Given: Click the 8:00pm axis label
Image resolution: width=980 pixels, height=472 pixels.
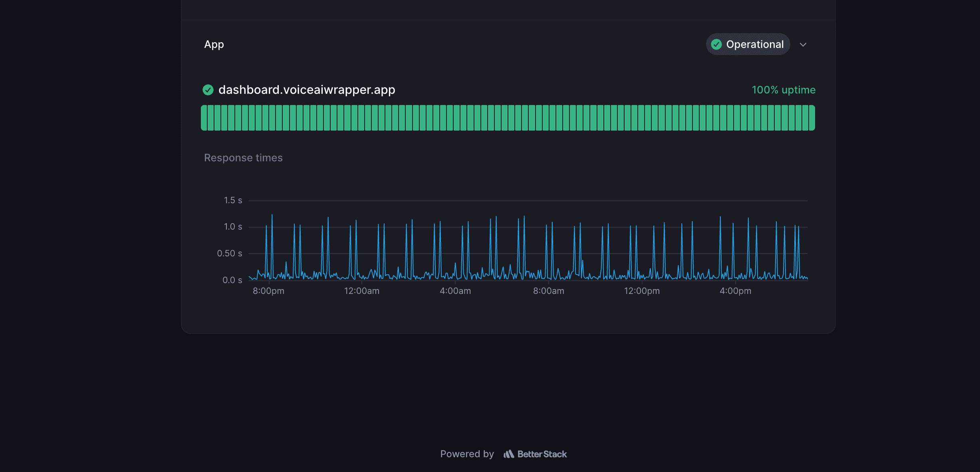Looking at the screenshot, I should (x=268, y=291).
